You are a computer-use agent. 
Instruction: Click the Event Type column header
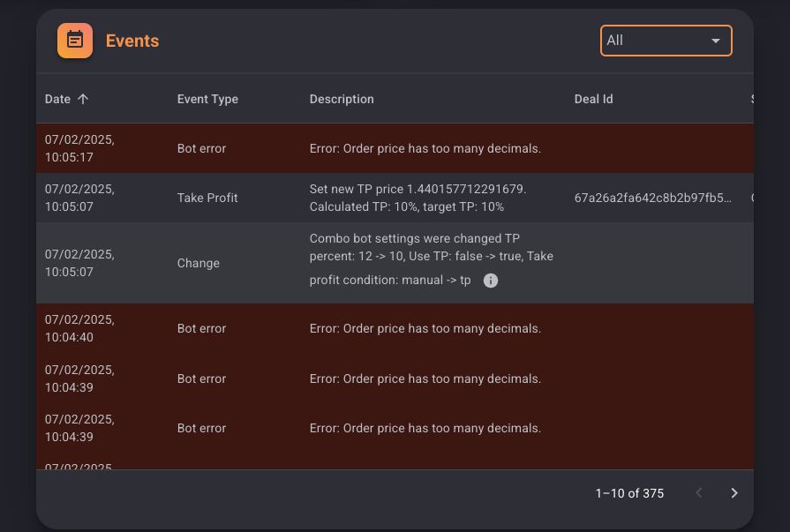(x=207, y=99)
